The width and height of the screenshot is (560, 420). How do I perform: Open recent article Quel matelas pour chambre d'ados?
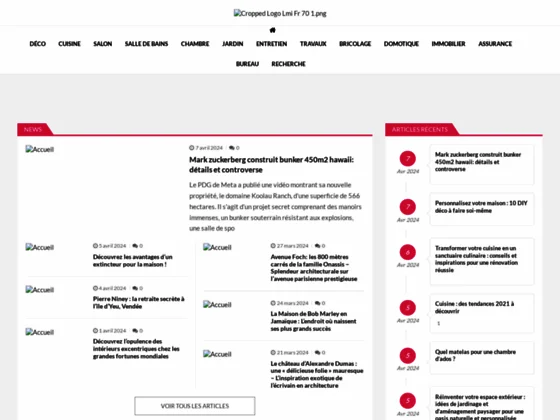click(x=475, y=355)
